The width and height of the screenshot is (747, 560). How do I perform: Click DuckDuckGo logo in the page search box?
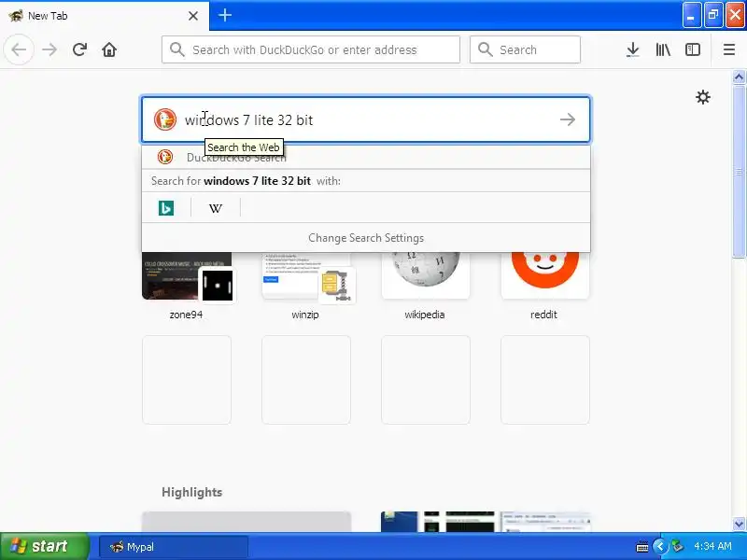165,119
